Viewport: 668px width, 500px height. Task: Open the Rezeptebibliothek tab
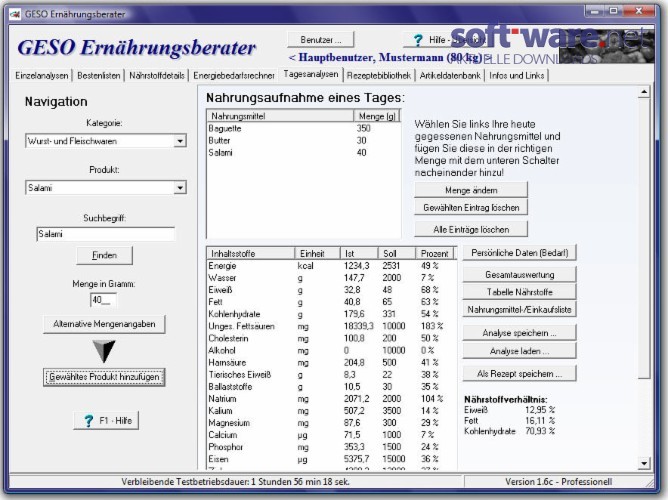pos(379,76)
